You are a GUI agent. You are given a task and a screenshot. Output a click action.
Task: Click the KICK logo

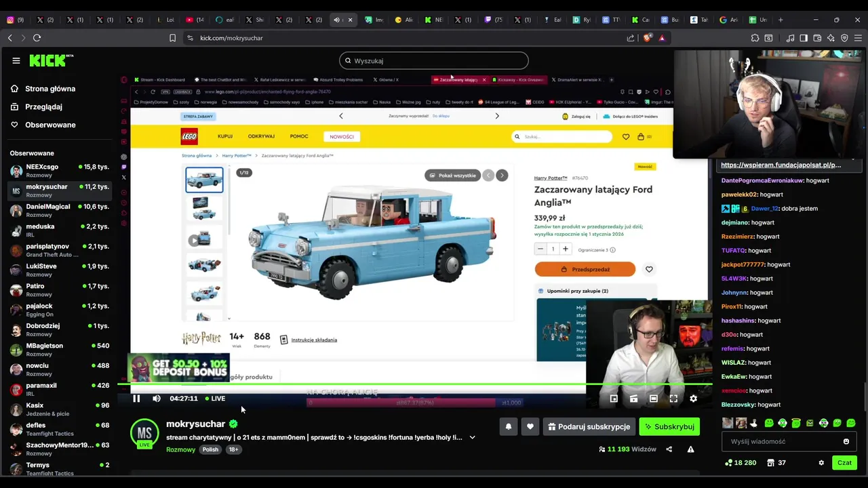coord(51,60)
